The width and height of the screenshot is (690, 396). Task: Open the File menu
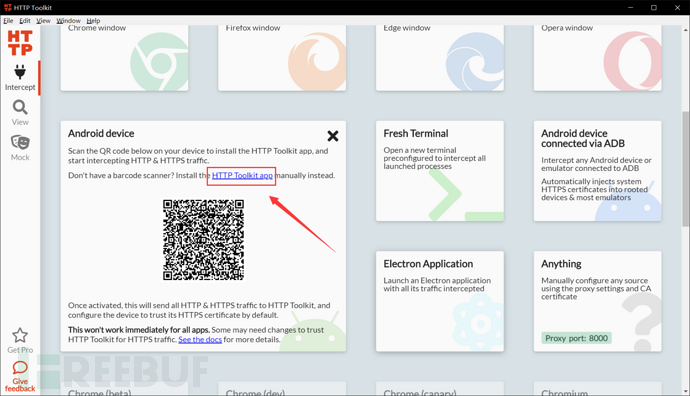[8, 21]
